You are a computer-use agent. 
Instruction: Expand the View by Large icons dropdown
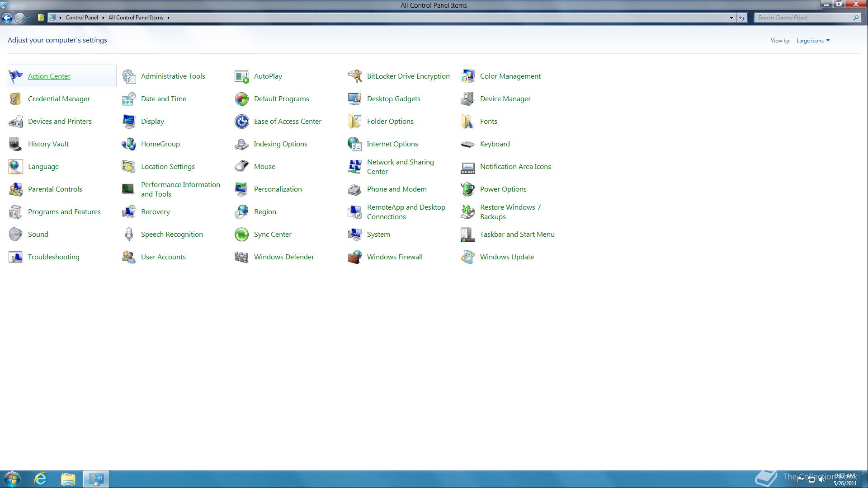(x=813, y=41)
